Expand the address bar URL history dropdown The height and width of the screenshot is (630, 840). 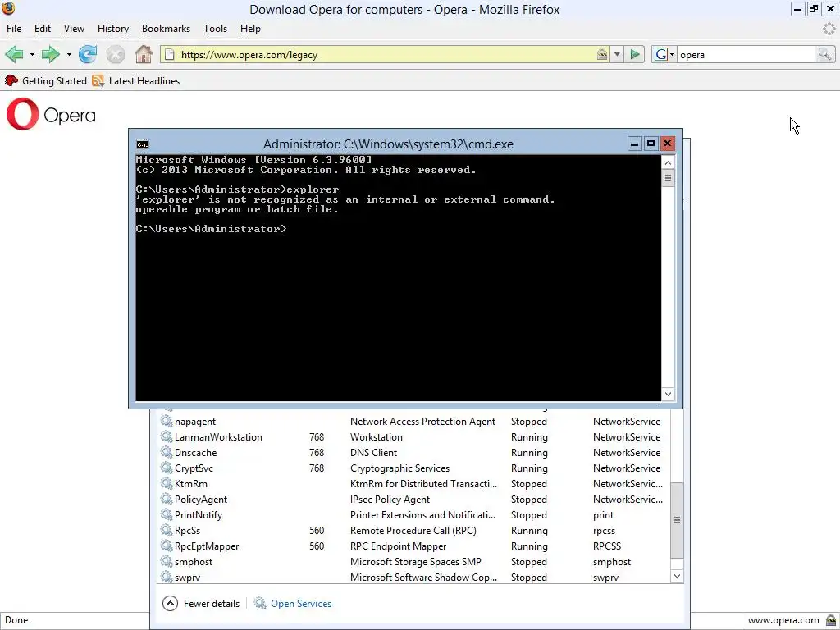617,54
